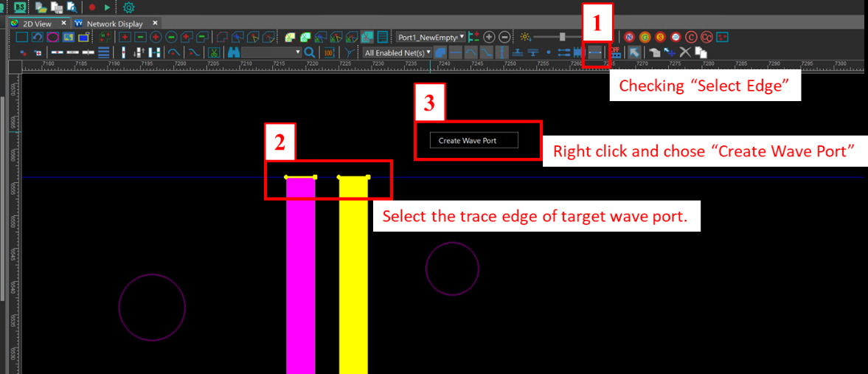Viewport: 868px width, 374px height.
Task: Choose the magenta ellipse selection tool
Action: tap(53, 37)
